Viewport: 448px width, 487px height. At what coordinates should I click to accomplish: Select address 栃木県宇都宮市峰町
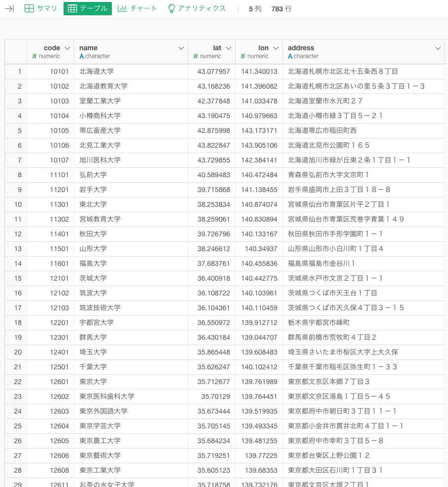(363, 323)
